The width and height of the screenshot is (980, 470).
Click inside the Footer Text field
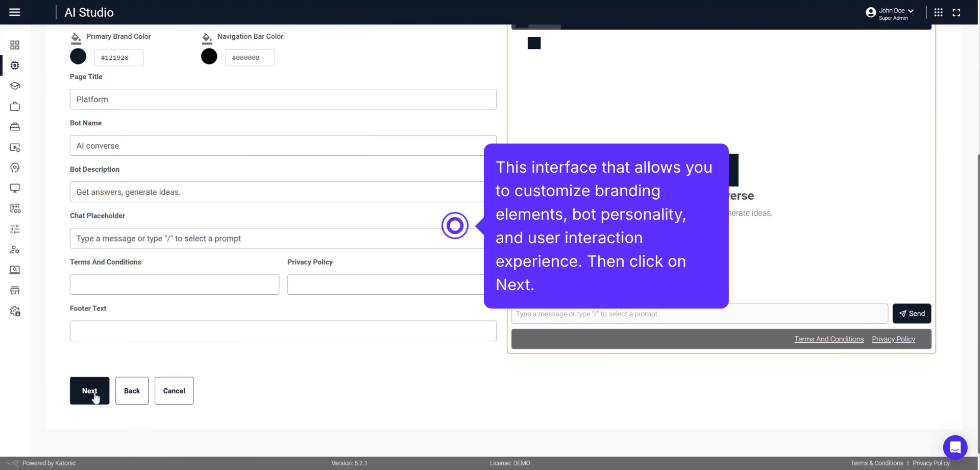click(x=283, y=331)
